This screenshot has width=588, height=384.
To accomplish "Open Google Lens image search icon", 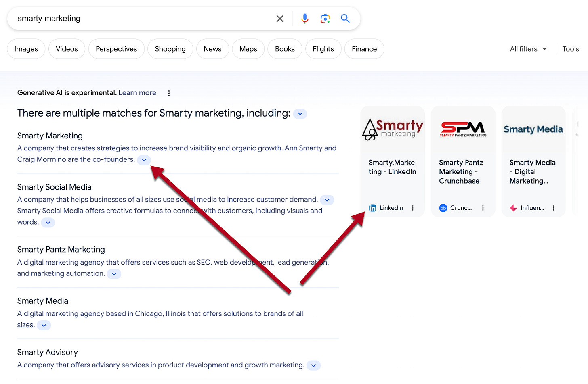I will pos(325,19).
